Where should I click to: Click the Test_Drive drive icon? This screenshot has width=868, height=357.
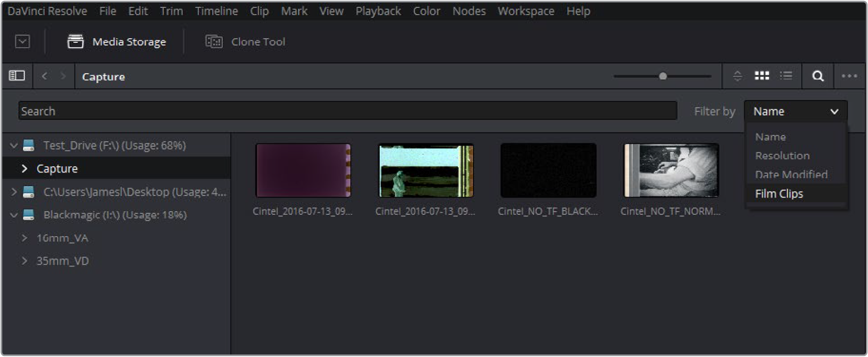(29, 145)
